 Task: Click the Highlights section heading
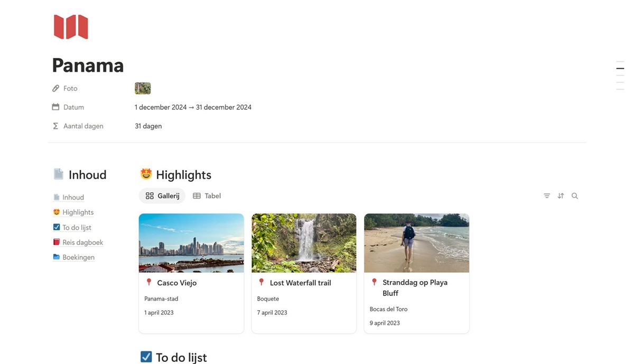(x=183, y=175)
